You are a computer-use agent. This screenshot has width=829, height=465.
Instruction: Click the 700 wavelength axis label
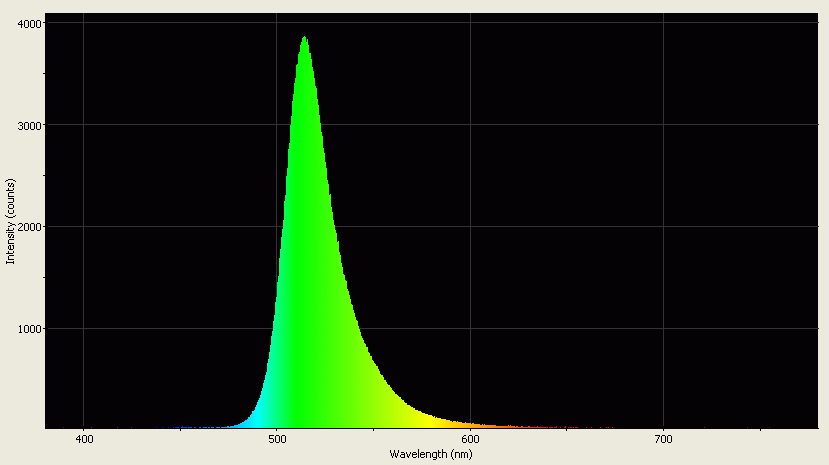coord(664,440)
